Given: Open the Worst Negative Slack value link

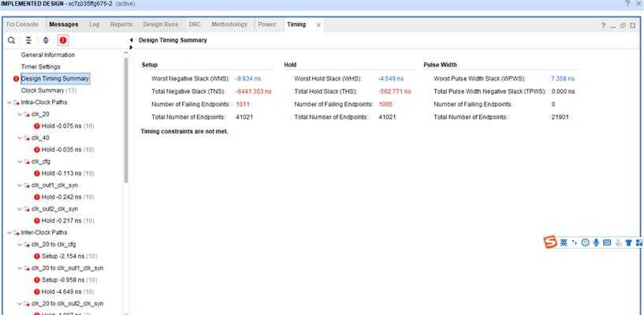Looking at the screenshot, I should 248,78.
